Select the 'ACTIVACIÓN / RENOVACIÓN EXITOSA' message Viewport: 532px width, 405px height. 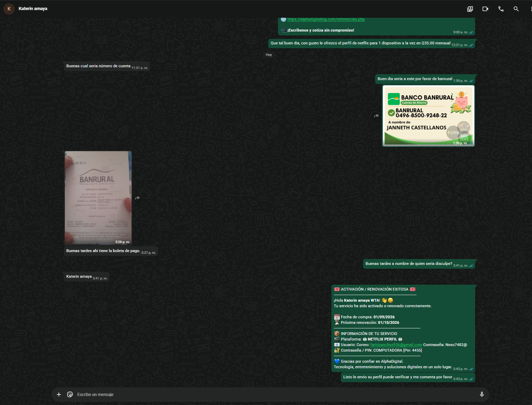pyautogui.click(x=403, y=328)
